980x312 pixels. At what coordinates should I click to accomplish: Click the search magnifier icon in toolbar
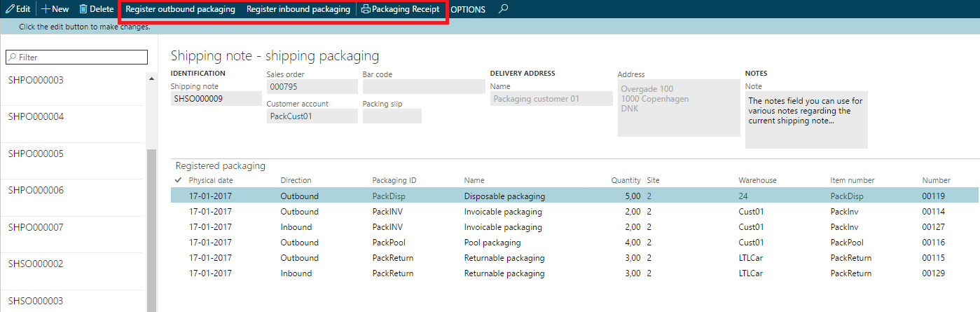coord(503,9)
